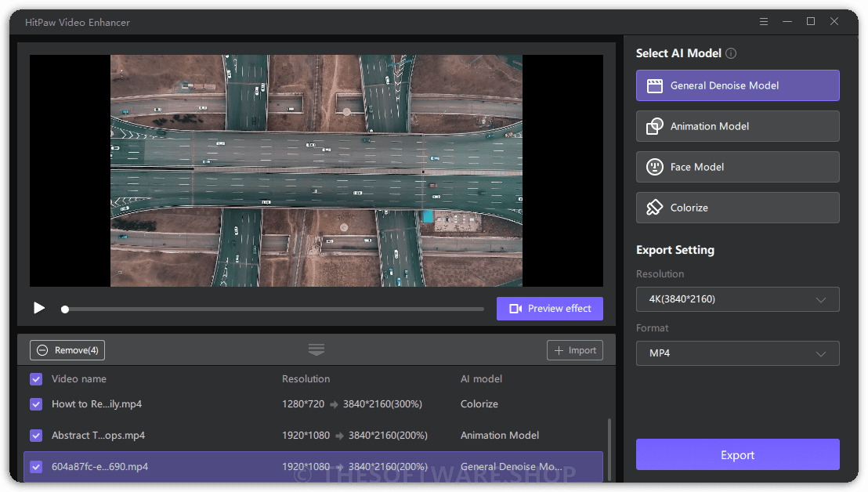Click the chevron arrow in Format dropdown
Image resolution: width=868 pixels, height=492 pixels.
(x=820, y=353)
